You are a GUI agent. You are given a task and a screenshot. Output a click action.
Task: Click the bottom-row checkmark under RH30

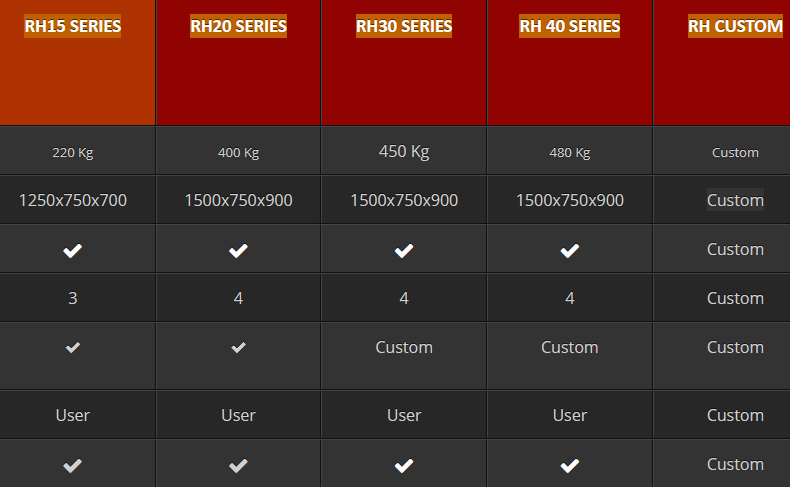404,465
